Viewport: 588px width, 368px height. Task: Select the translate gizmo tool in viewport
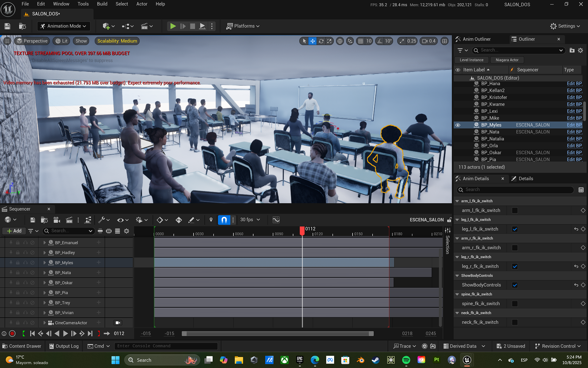tap(312, 41)
